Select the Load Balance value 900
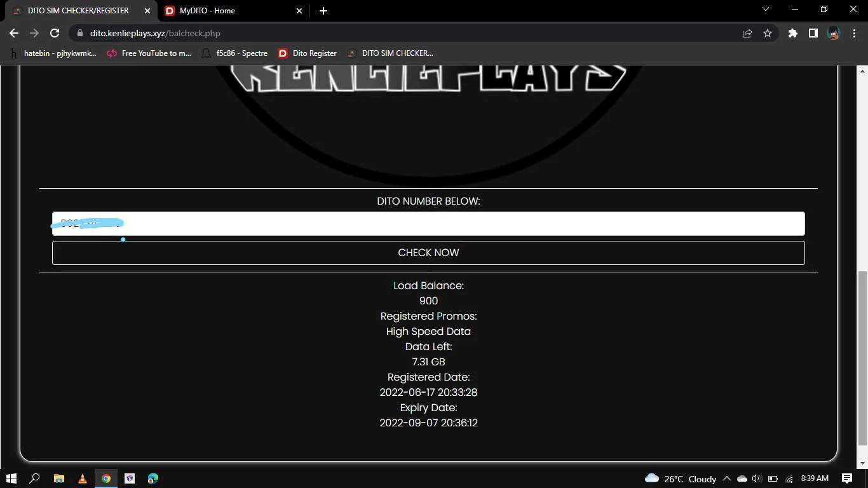 pyautogui.click(x=428, y=301)
